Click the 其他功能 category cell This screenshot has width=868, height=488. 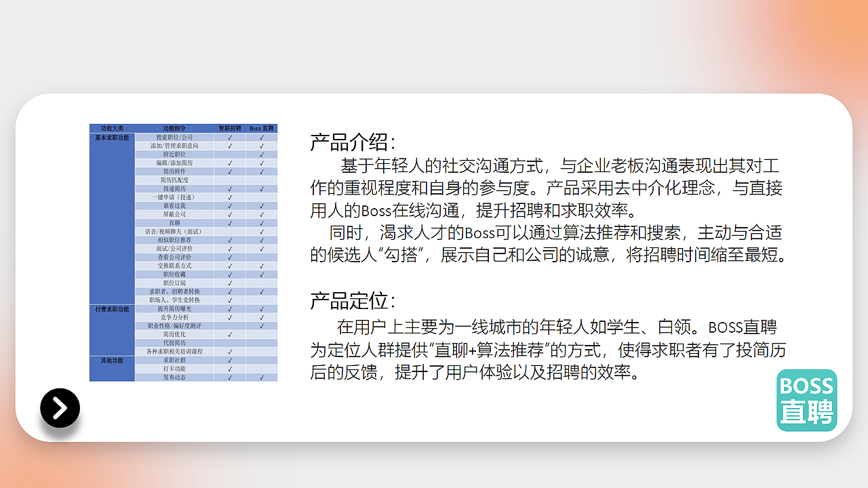coord(112,369)
